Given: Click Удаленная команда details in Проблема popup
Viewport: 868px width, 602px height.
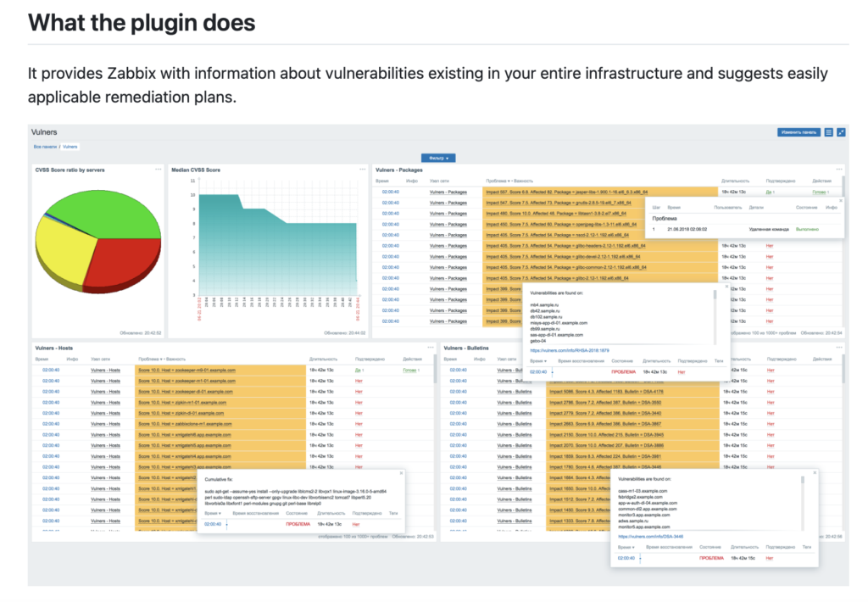Looking at the screenshot, I should pos(769,229).
